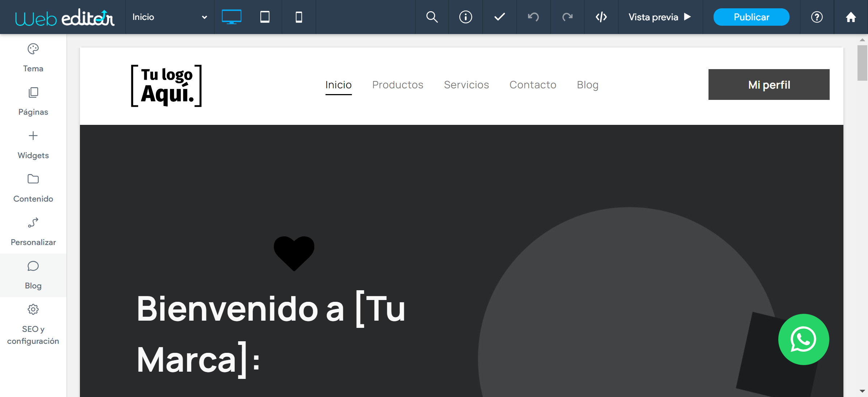The width and height of the screenshot is (868, 397).
Task: Click the Publicar button
Action: point(751,17)
